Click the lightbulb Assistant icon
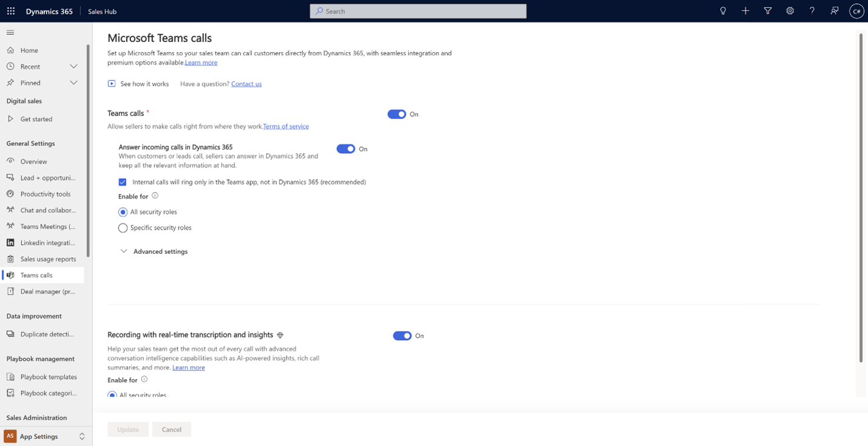 (x=723, y=11)
